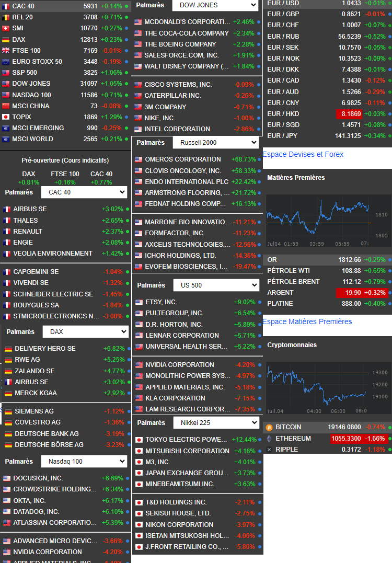This screenshot has width=392, height=563.
Task: Select the OR commodity row
Action: (328, 260)
